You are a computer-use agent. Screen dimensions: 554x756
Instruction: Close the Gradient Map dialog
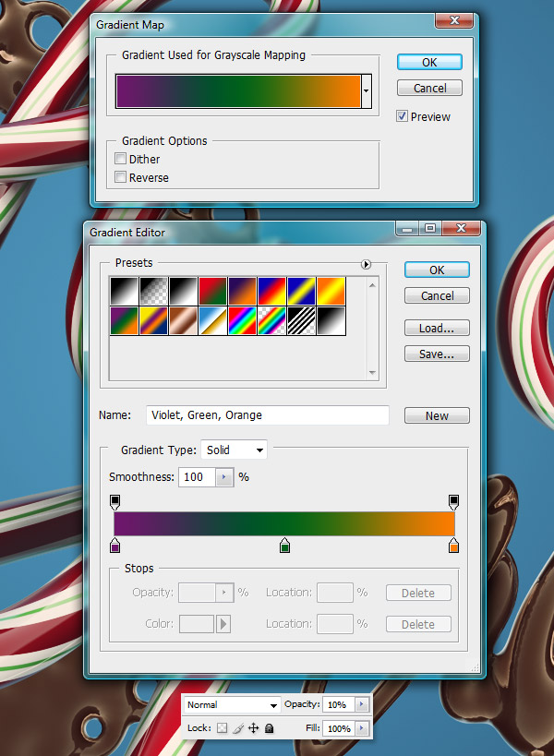pyautogui.click(x=454, y=20)
